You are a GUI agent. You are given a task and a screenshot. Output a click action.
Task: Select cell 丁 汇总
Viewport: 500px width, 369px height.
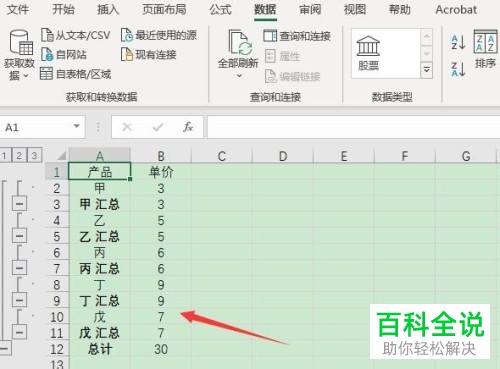point(99,300)
